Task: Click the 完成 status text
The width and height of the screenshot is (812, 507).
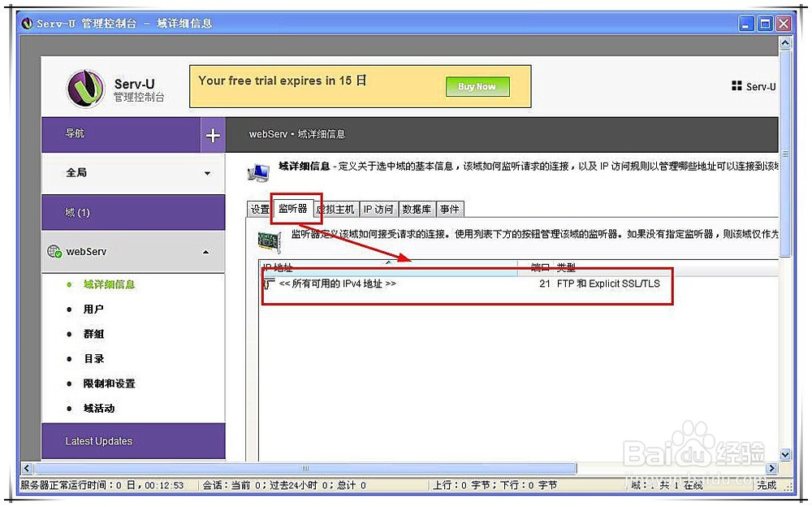Action: tap(767, 486)
